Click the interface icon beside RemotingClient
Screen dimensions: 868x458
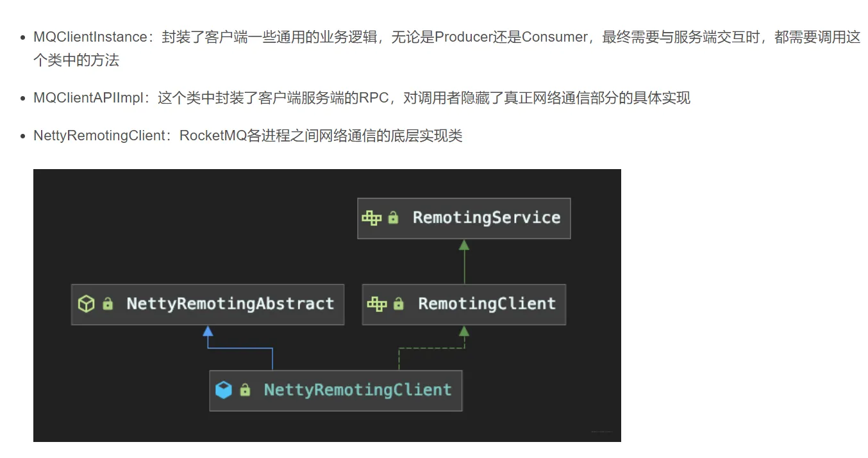(377, 304)
